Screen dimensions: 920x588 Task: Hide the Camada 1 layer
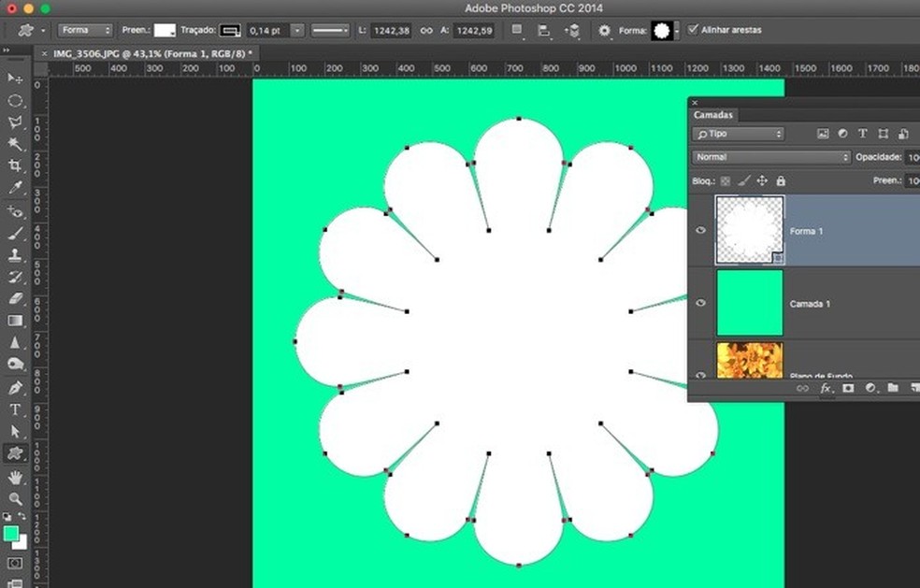pyautogui.click(x=701, y=303)
